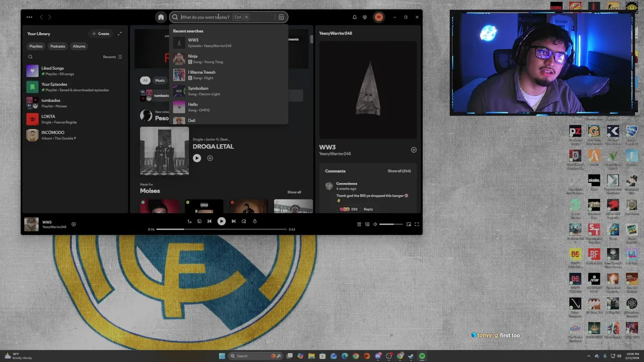The height and width of the screenshot is (362, 644).
Task: Open the three-dot Spotify menu
Action: click(x=29, y=17)
